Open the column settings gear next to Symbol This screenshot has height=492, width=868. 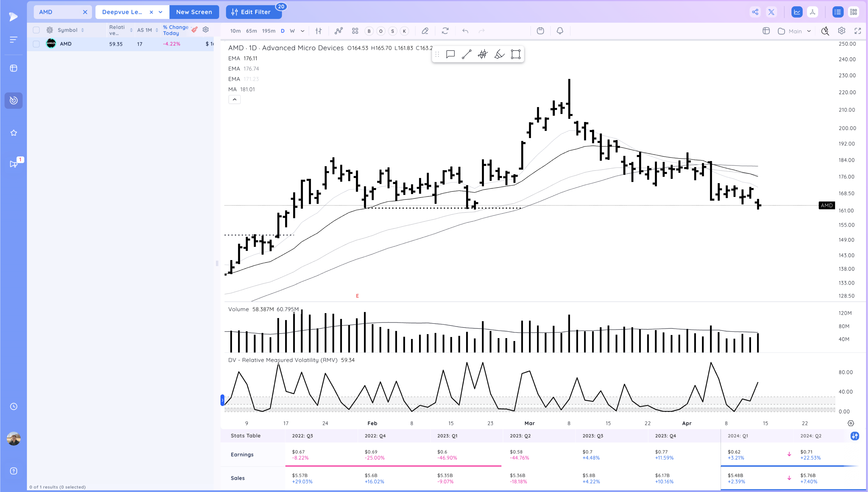point(50,30)
